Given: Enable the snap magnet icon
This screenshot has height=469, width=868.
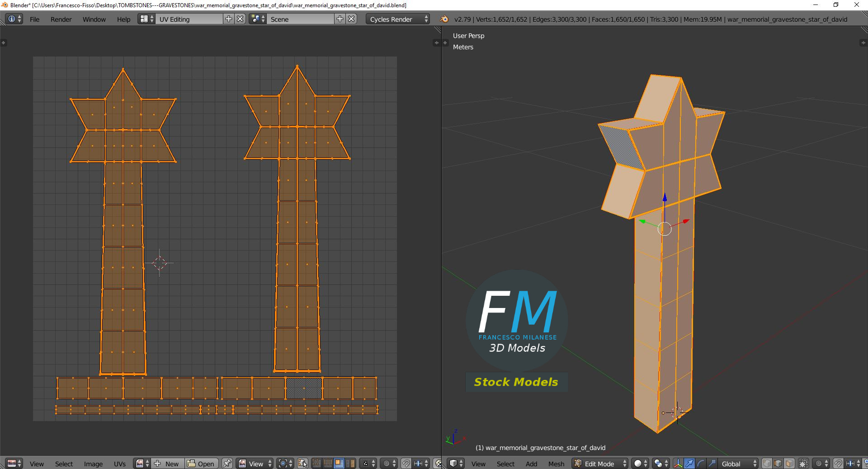Looking at the screenshot, I should (x=838, y=463).
